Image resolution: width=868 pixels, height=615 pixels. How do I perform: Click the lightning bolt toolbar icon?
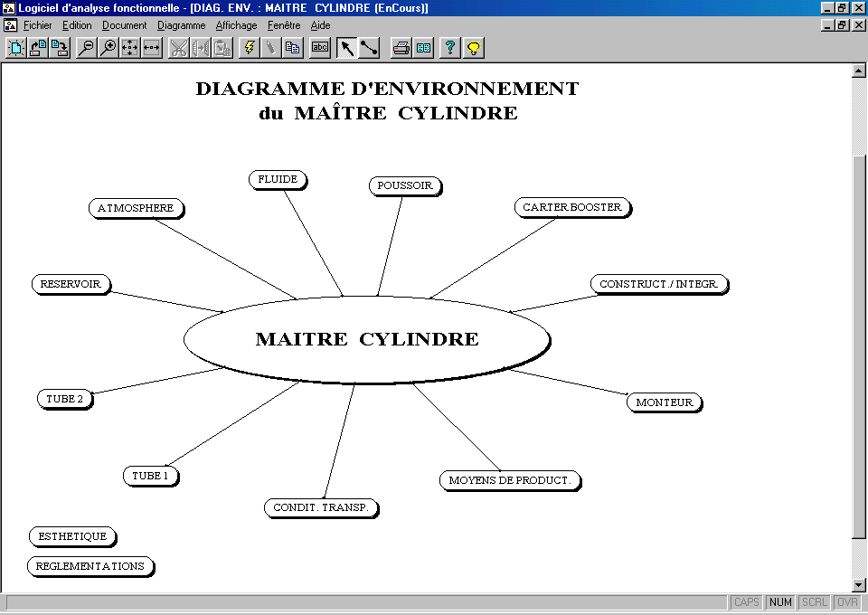tap(250, 48)
